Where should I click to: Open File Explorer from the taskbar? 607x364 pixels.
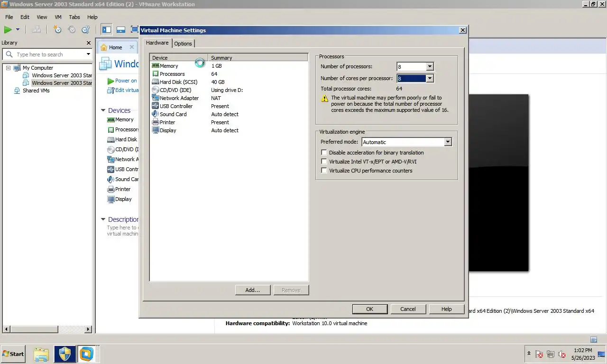pyautogui.click(x=41, y=354)
